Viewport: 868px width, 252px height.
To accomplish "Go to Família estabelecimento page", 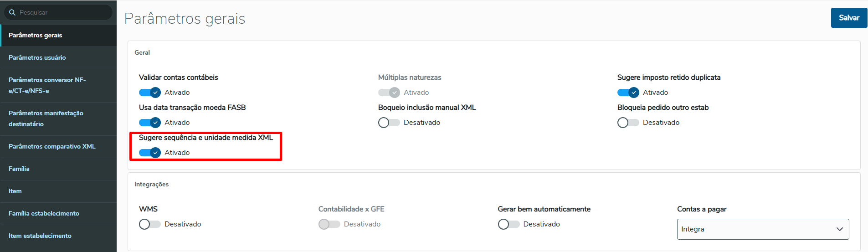I will 44,213.
